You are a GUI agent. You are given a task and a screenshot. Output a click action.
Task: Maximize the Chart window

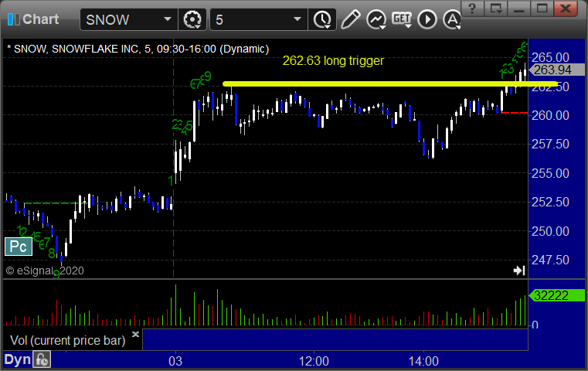coord(542,8)
